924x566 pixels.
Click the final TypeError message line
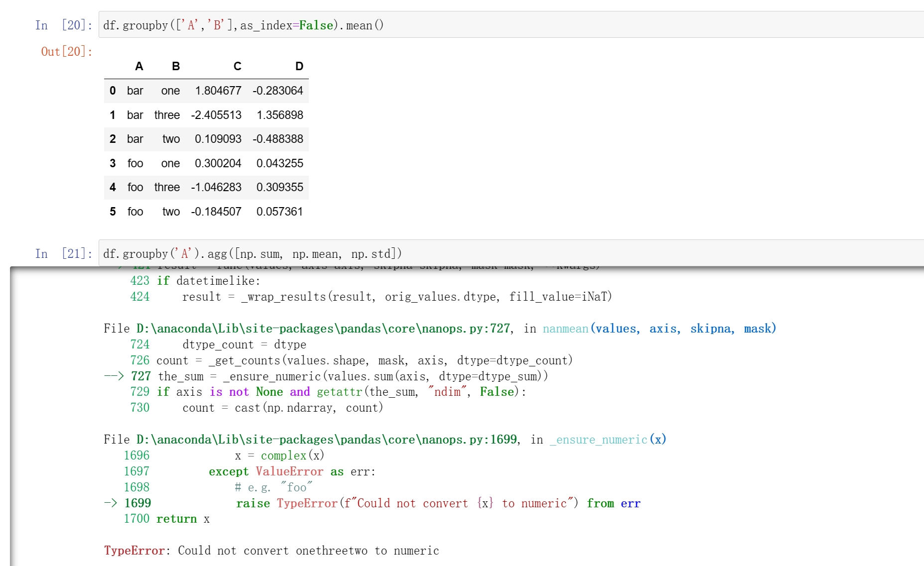271,551
